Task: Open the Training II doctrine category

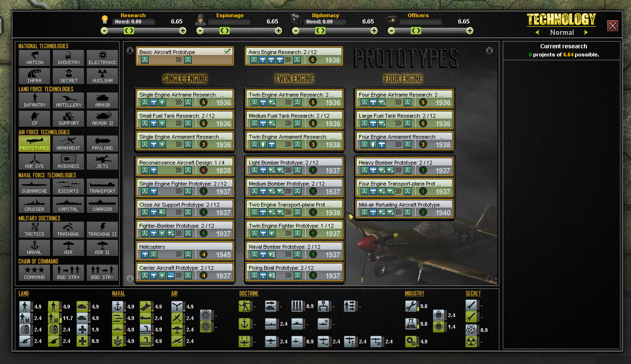Action: 102,230
